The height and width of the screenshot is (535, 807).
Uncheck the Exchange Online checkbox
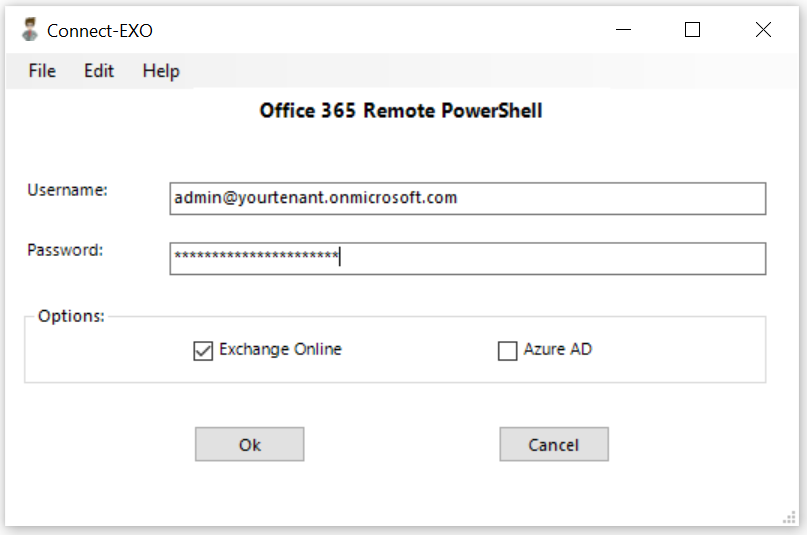click(203, 351)
